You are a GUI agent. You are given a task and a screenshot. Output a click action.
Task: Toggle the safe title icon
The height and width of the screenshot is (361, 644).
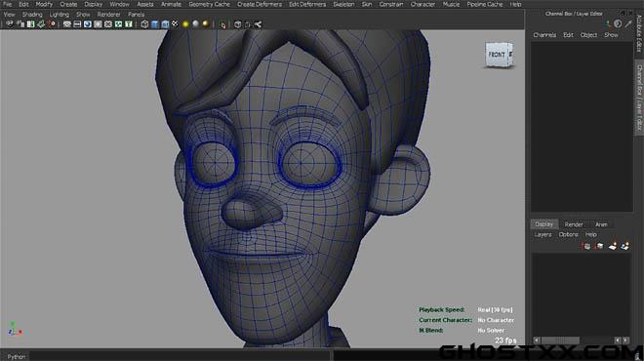pyautogui.click(x=129, y=24)
